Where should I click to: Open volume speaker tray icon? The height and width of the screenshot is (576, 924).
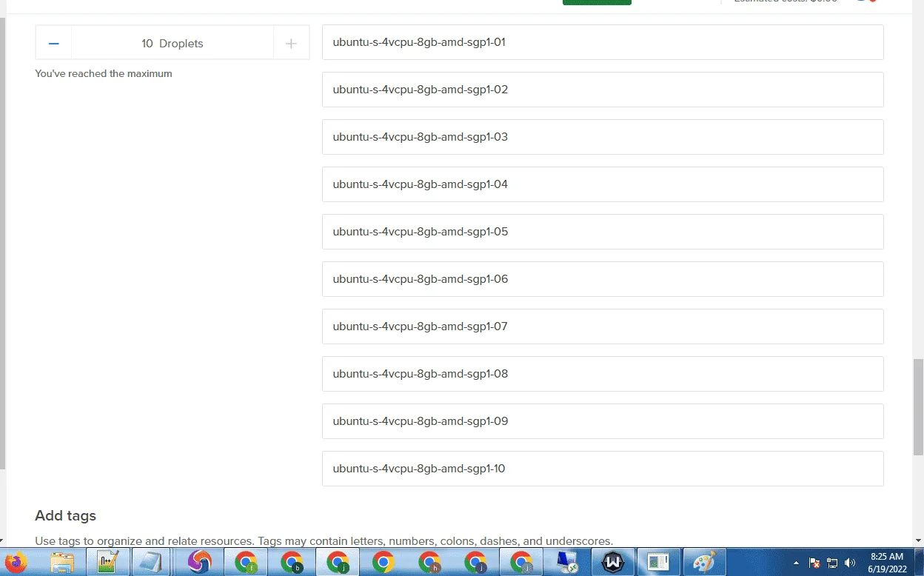(x=850, y=563)
